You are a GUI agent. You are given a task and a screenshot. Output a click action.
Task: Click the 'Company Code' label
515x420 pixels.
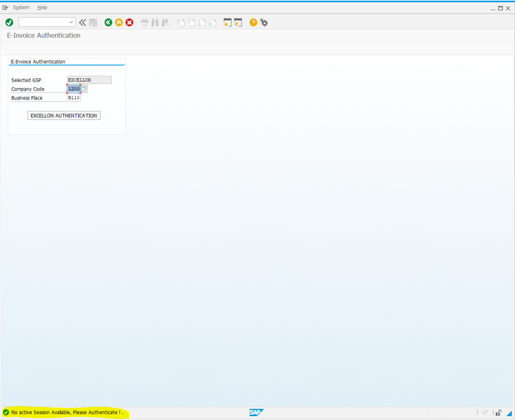click(x=28, y=89)
